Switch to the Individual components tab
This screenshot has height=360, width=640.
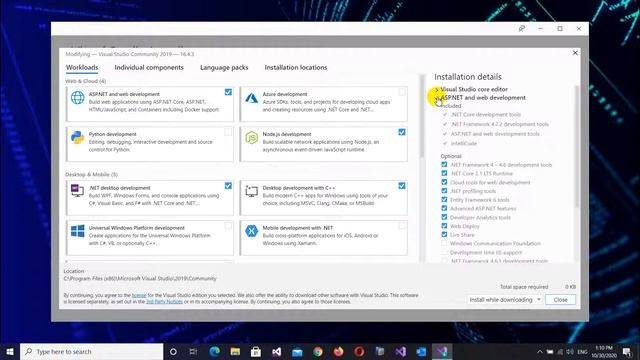coord(149,67)
